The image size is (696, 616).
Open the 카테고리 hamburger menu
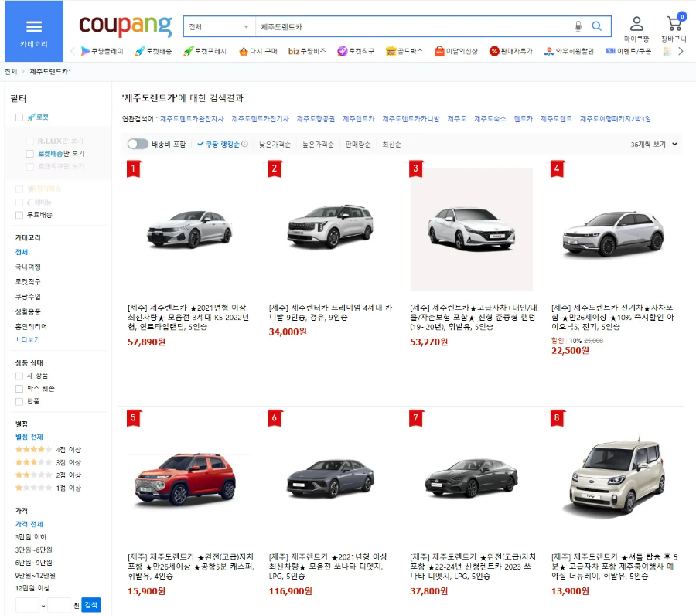coord(34,31)
